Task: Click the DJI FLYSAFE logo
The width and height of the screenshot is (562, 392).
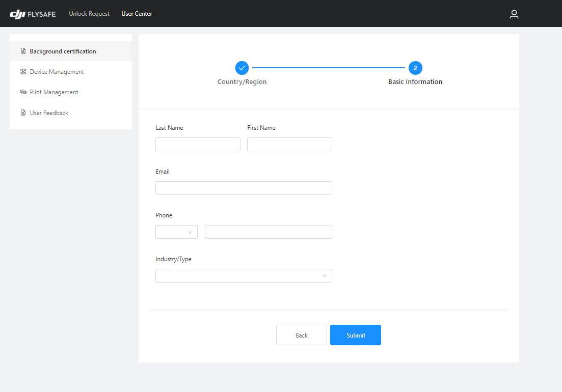Action: 33,14
